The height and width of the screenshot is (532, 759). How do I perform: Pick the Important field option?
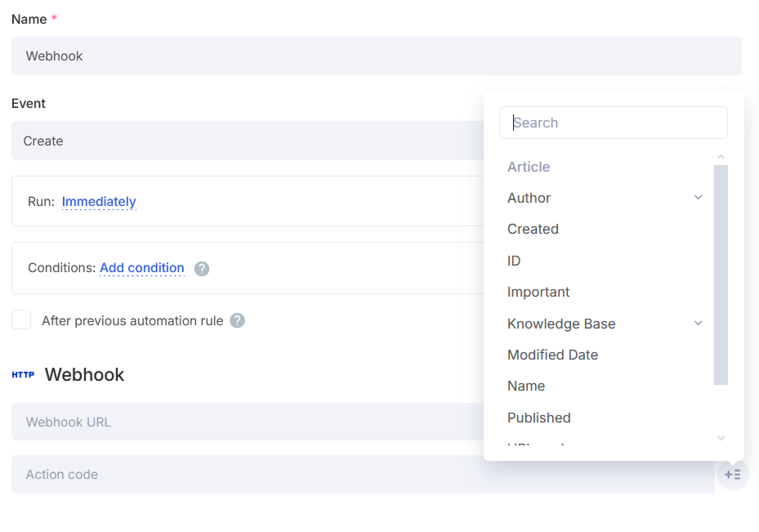(x=538, y=293)
